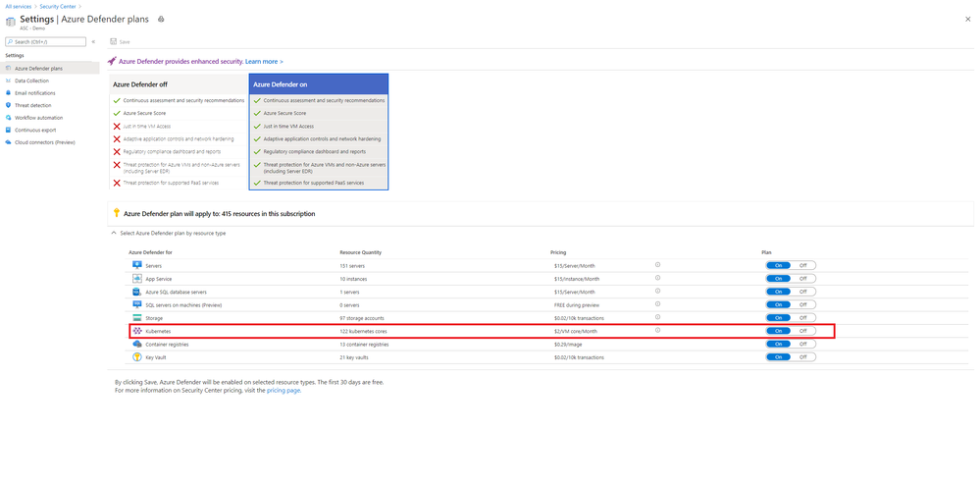Click the Cloud connectors cloud icon
This screenshot has height=486, width=980.
[x=9, y=142]
